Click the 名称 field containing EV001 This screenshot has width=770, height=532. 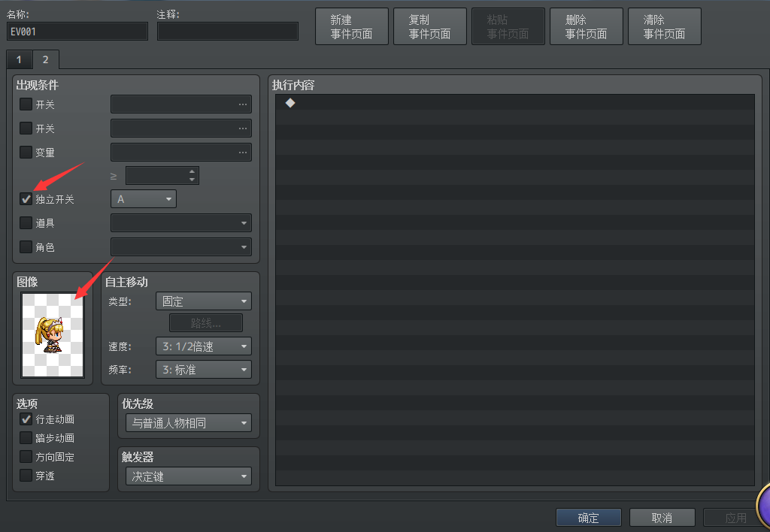[x=77, y=32]
